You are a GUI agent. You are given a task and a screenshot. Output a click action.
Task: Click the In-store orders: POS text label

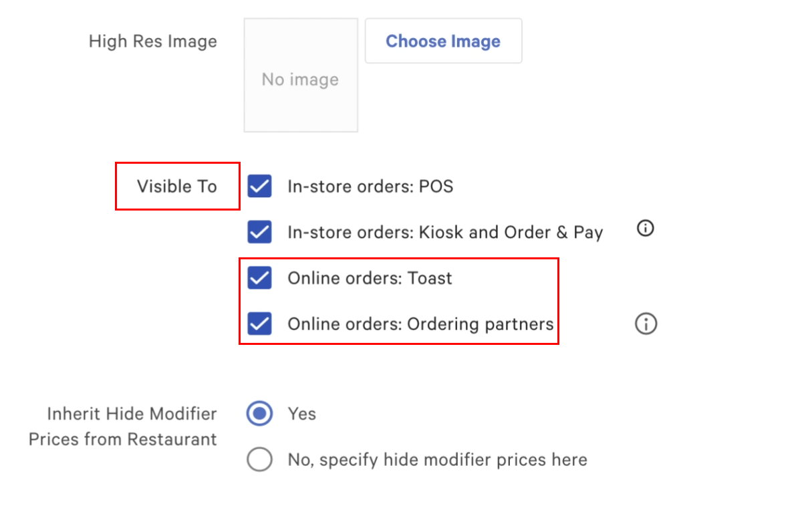tap(370, 186)
